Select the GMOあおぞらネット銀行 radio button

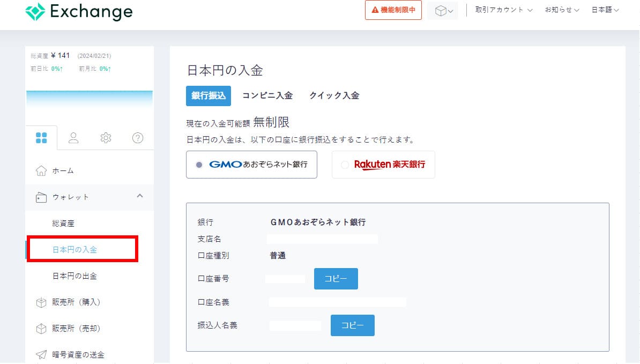[x=199, y=165]
